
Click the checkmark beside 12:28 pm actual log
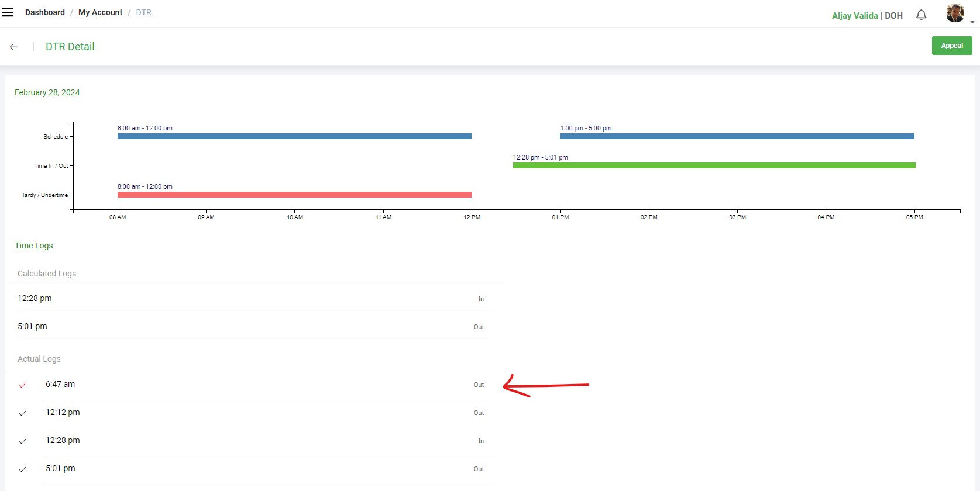click(22, 441)
